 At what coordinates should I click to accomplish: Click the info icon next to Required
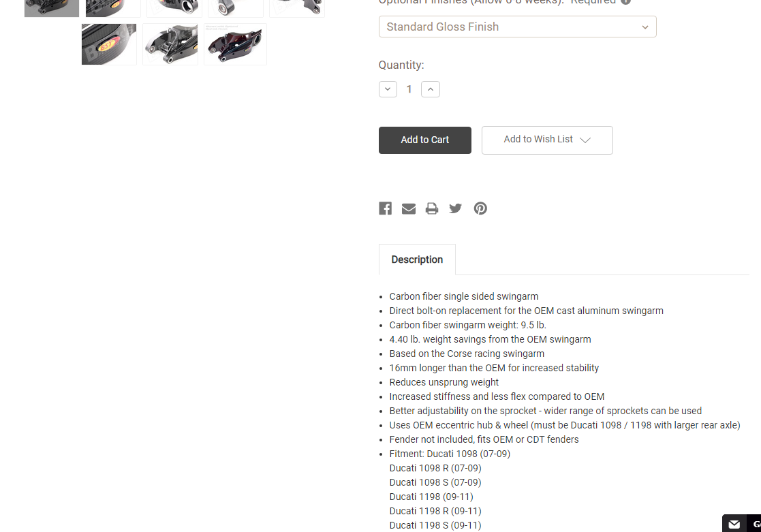[x=626, y=2]
